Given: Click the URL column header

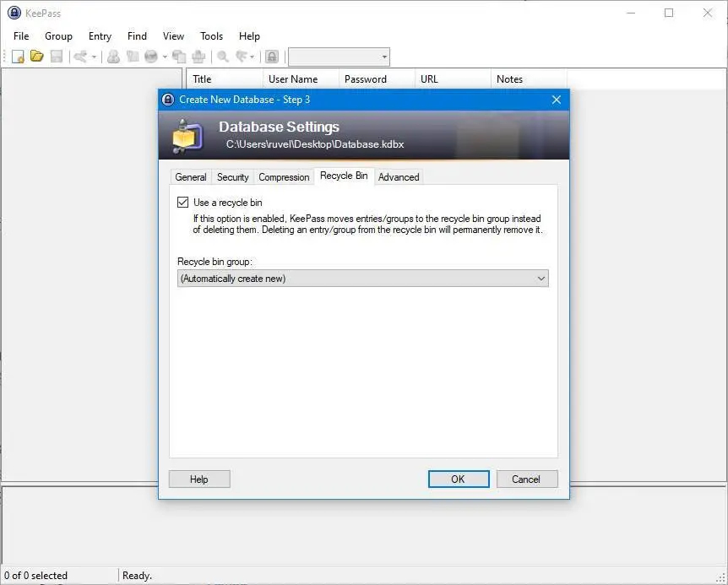Looking at the screenshot, I should (x=454, y=79).
